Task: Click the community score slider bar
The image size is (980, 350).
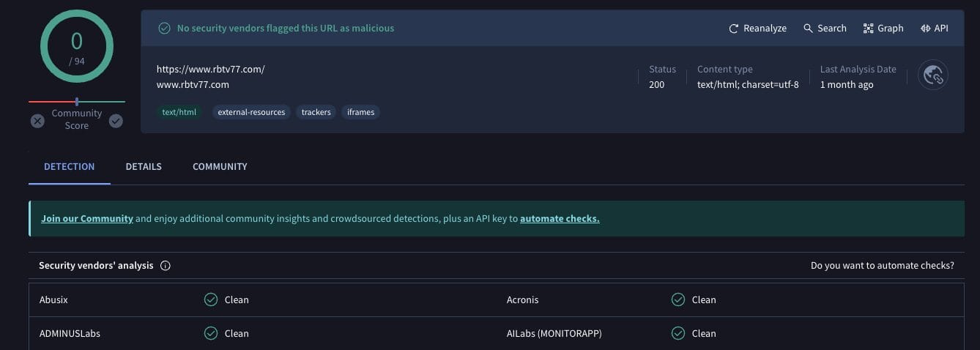Action: coord(77,102)
